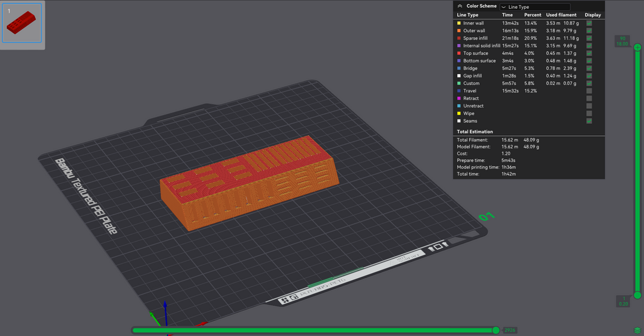
Task: Click the Sparse infill label
Action: click(475, 38)
